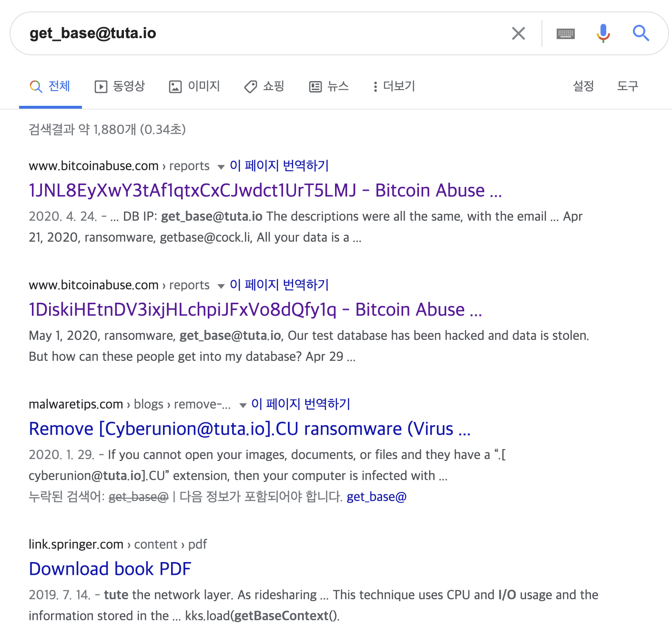Open the Download book PDF result

pyautogui.click(x=110, y=569)
